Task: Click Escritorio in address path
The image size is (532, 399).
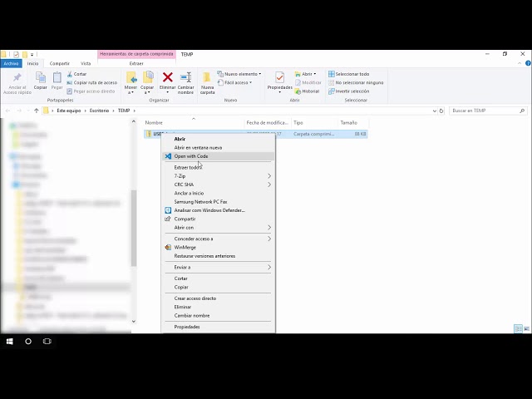Action: coord(99,111)
